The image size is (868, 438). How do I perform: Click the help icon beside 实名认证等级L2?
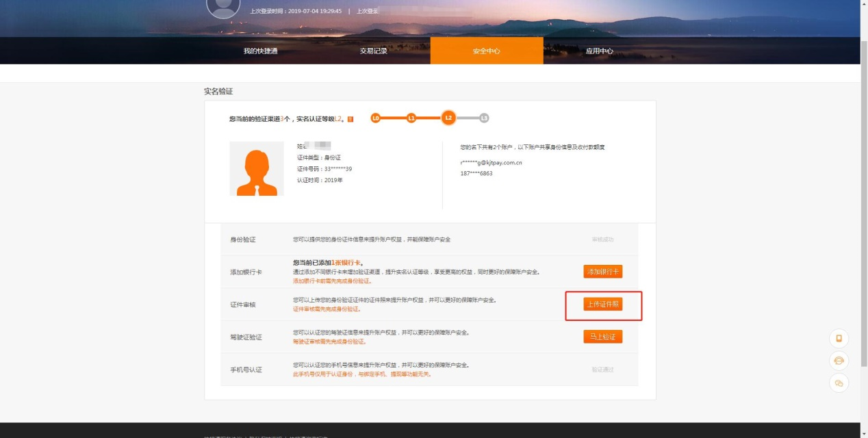(x=349, y=118)
